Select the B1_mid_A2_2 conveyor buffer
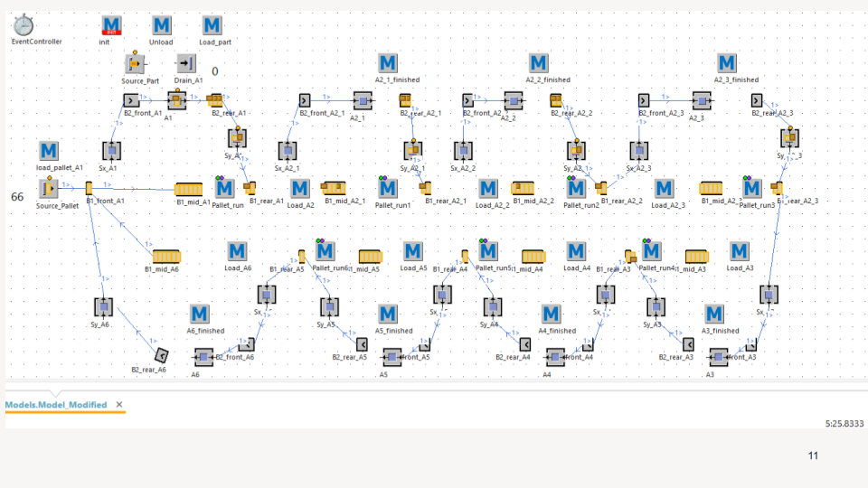The height and width of the screenshot is (488, 868). tap(523, 189)
